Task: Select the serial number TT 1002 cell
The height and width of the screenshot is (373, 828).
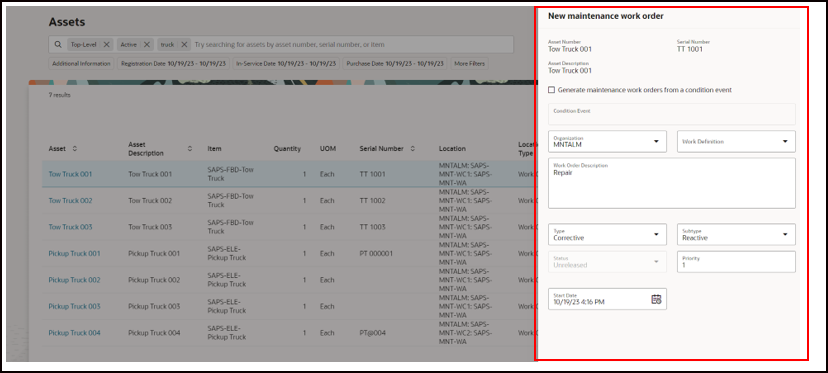Action: pos(372,201)
